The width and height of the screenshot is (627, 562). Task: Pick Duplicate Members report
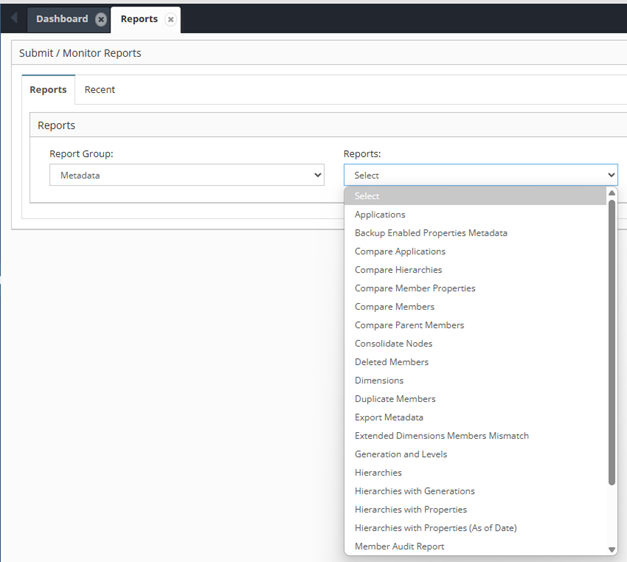point(475,398)
